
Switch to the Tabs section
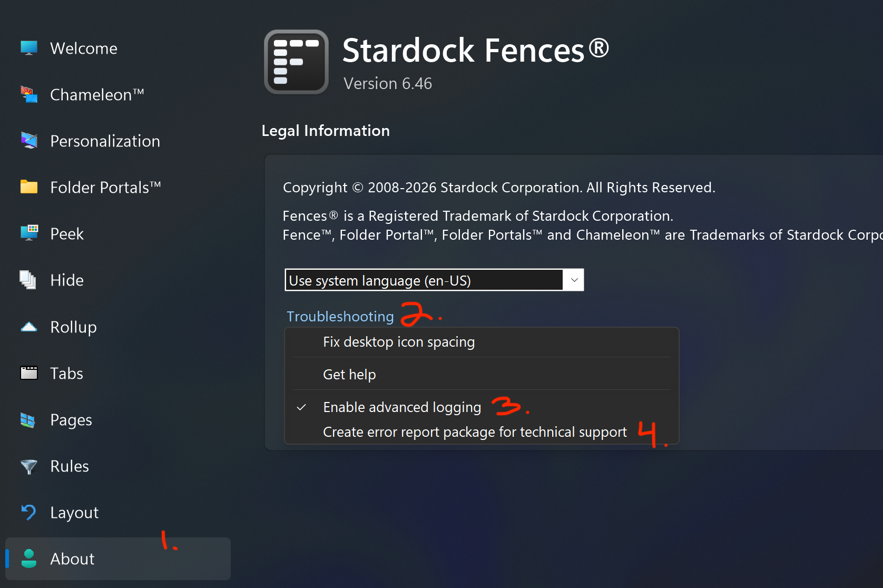click(66, 374)
